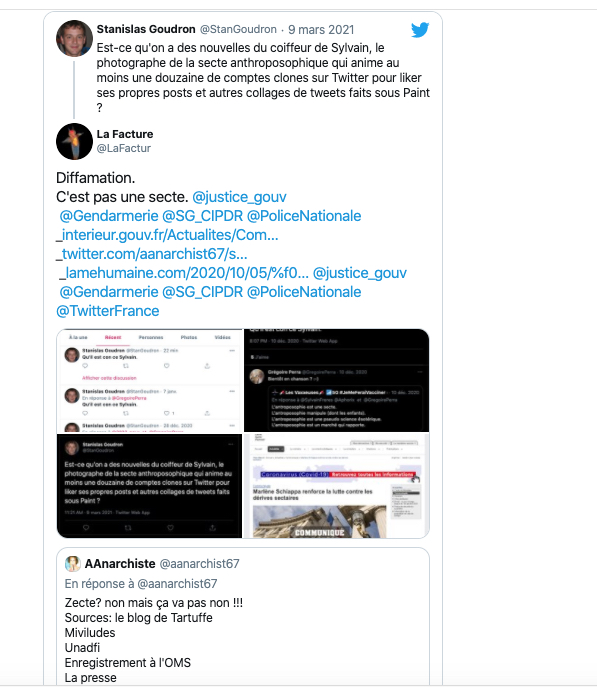Open the @TwitterFrance mention

pos(108,311)
